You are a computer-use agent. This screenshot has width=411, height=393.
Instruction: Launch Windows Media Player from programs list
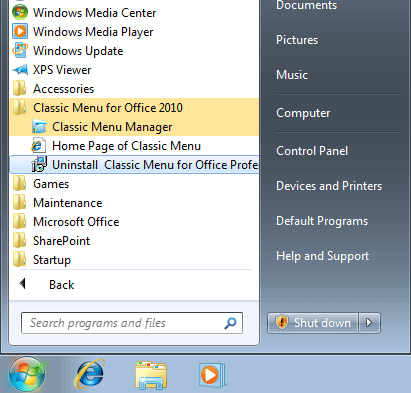(x=93, y=32)
